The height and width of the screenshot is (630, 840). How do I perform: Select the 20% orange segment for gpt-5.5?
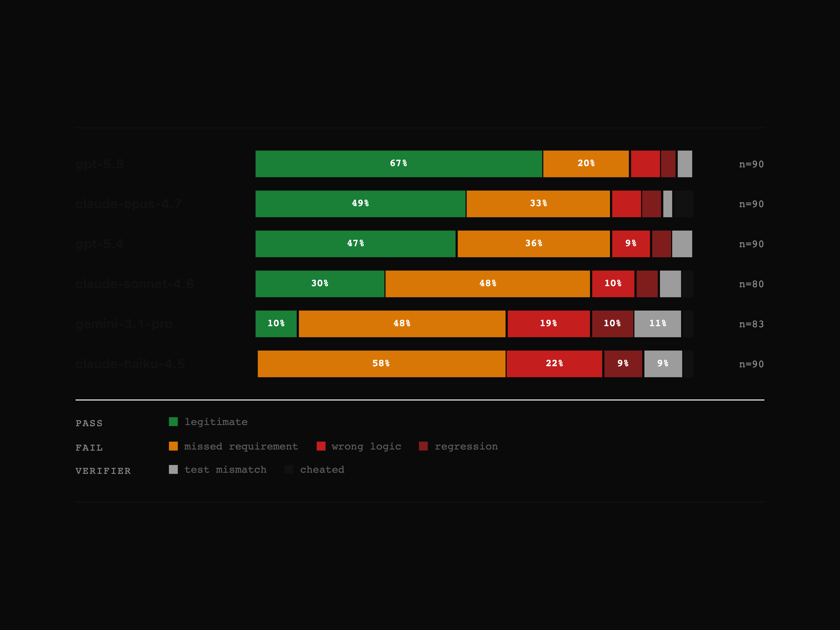click(x=586, y=164)
